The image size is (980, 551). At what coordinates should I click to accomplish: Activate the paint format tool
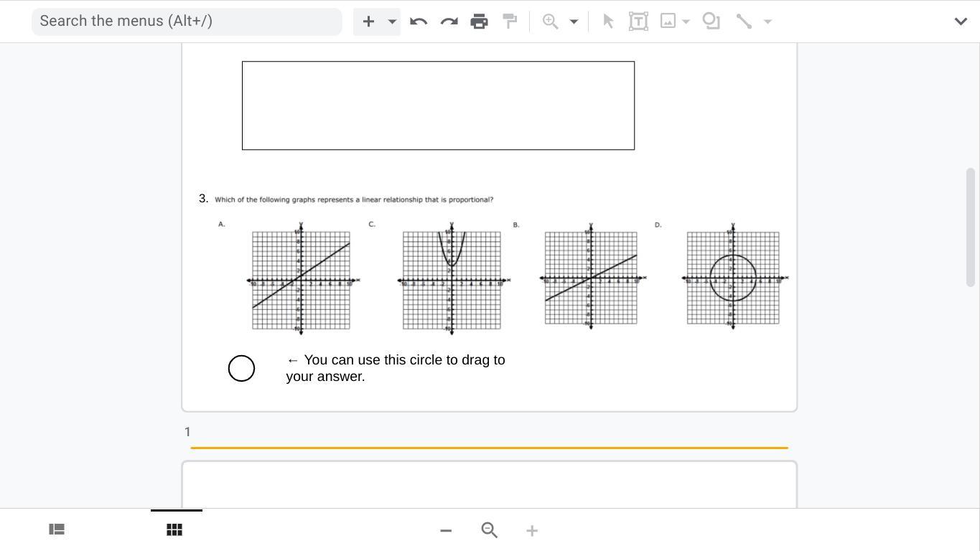510,22
